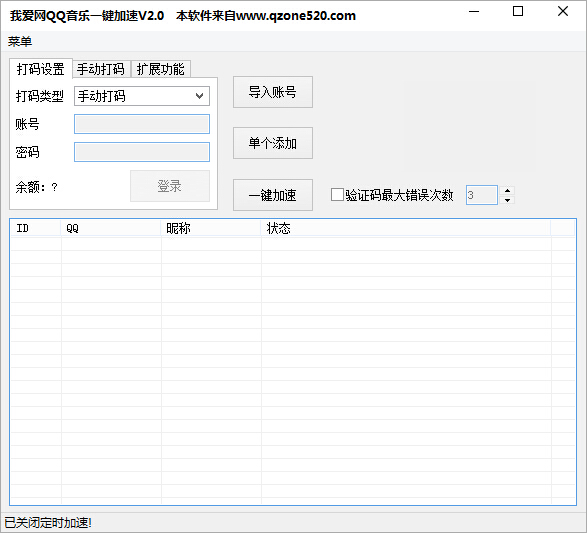Click status bar text 已关闭定时加速!
Screen dimensions: 587x533
(48, 523)
